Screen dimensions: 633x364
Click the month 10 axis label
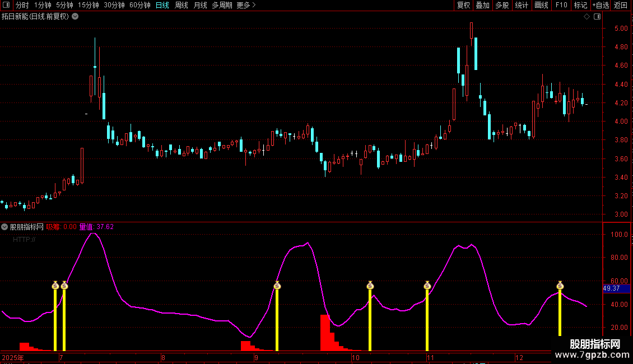(x=355, y=357)
